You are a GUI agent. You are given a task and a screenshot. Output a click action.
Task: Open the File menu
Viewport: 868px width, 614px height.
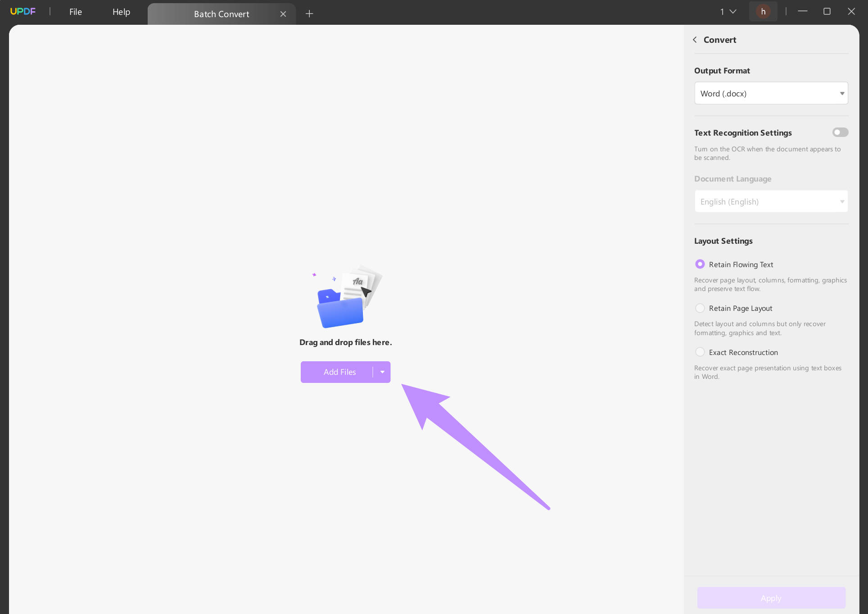pyautogui.click(x=76, y=12)
